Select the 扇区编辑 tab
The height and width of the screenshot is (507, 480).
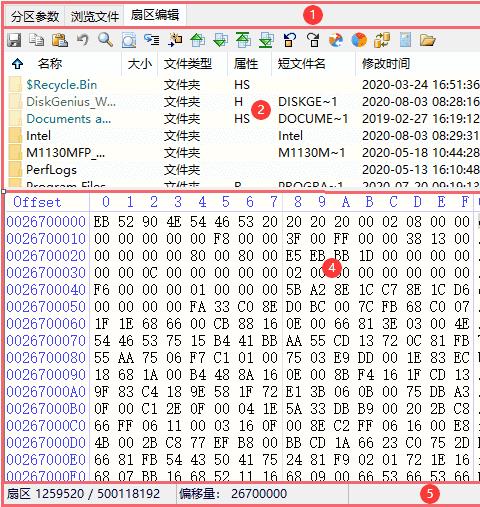click(155, 15)
